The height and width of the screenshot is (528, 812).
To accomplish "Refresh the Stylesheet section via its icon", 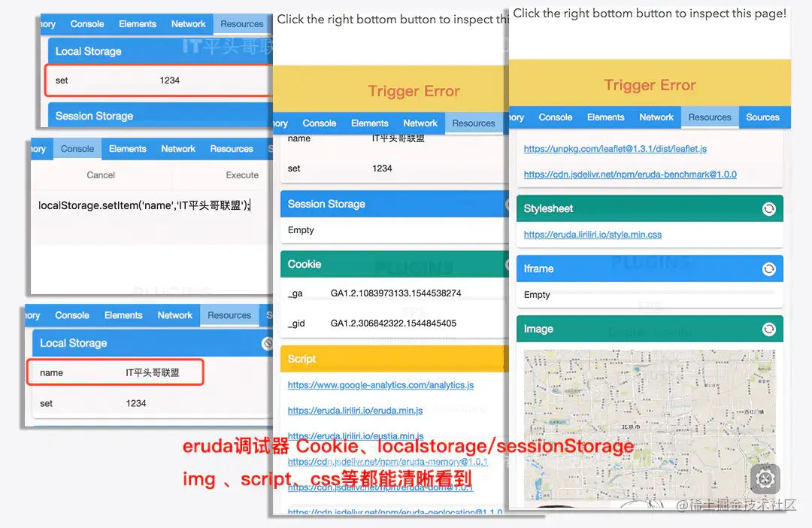I will click(769, 209).
